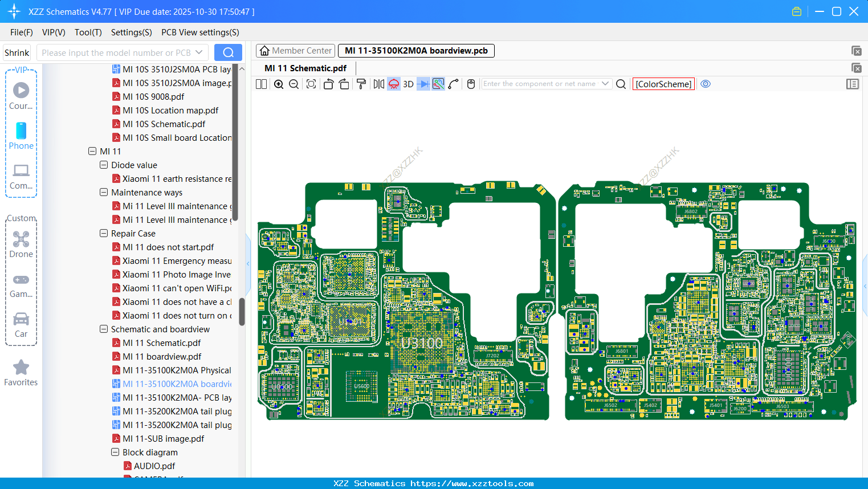Click the rotate left icon
868x489 pixels.
[328, 84]
